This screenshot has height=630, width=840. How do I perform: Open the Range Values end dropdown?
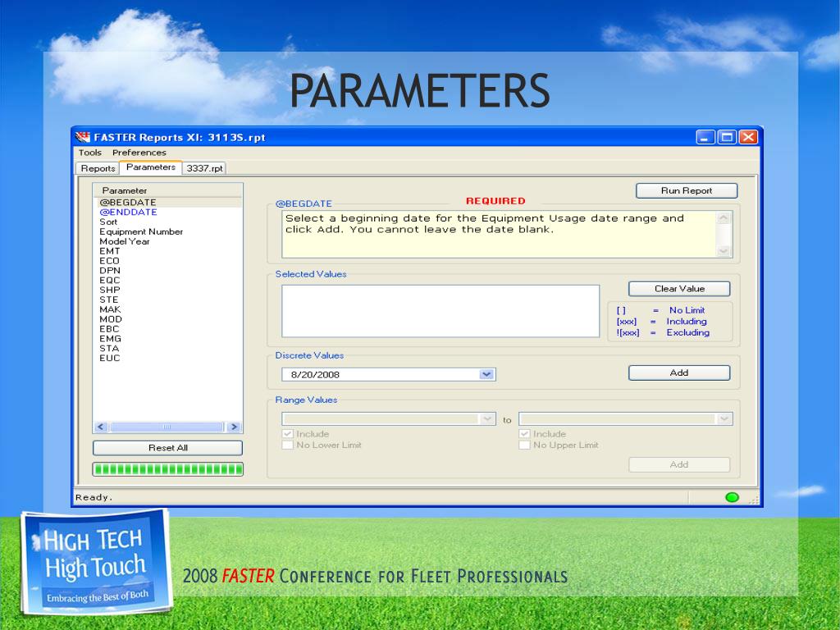(x=724, y=419)
